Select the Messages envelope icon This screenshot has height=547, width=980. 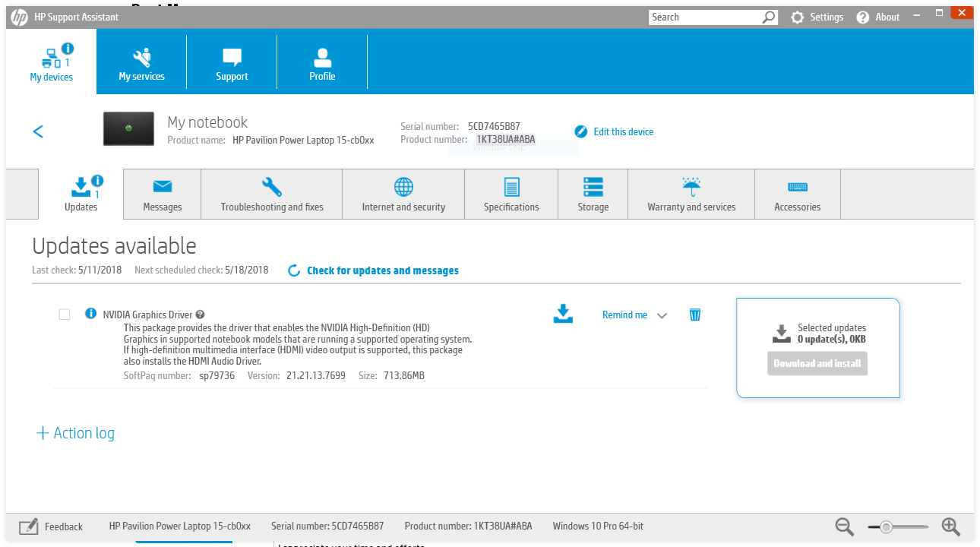click(x=161, y=186)
